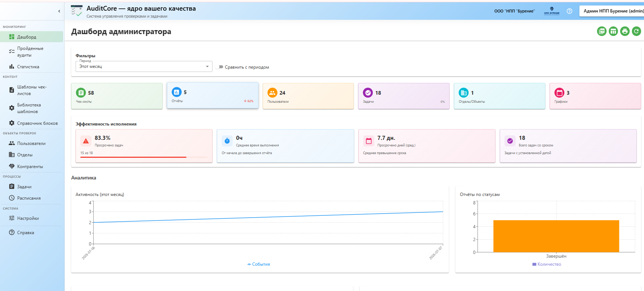Click the '2026-07-07' axis date label
The width and height of the screenshot is (644, 291).
(436, 253)
